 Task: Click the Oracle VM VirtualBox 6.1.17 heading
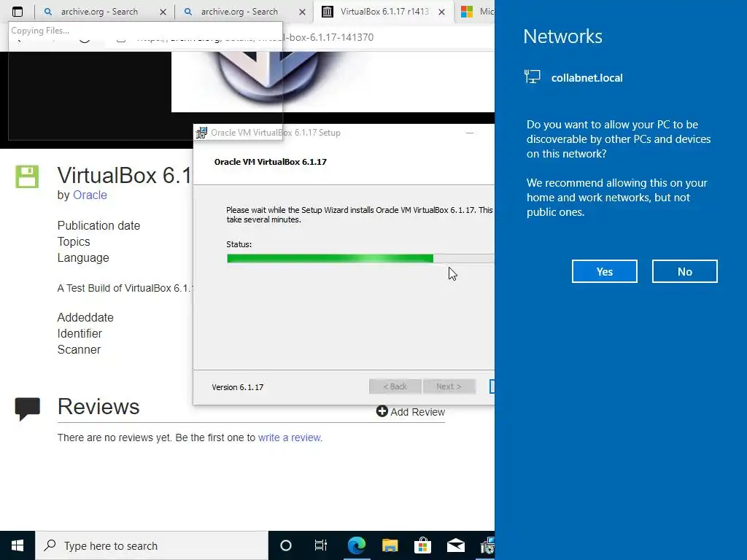pos(270,162)
